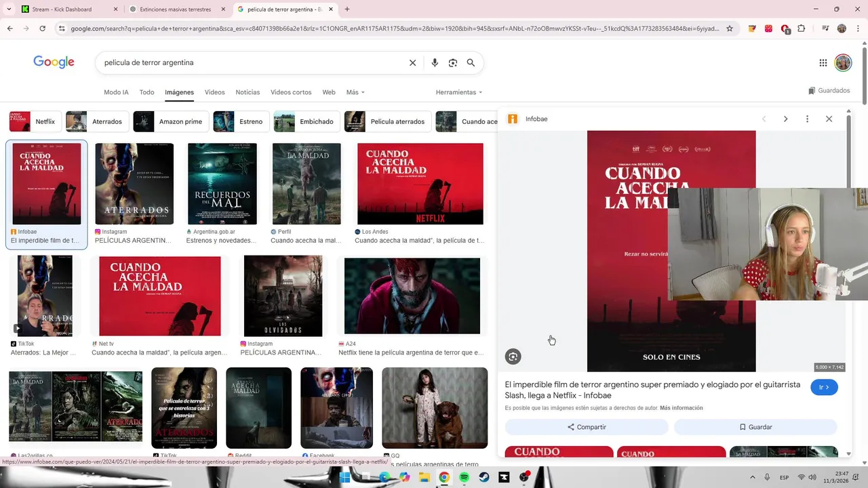The height and width of the screenshot is (488, 868).
Task: Open File Explorer from the taskbar
Action: tap(424, 477)
